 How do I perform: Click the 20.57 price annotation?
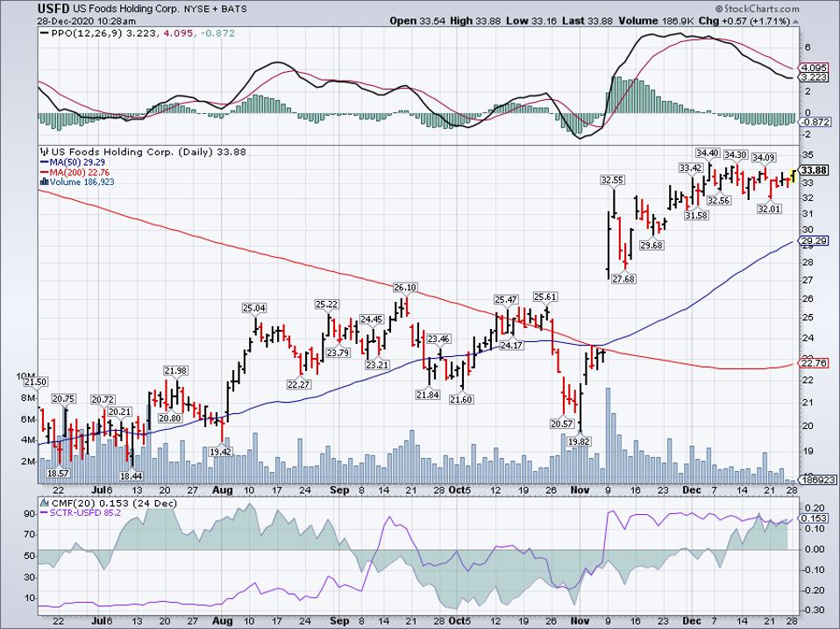pos(561,423)
